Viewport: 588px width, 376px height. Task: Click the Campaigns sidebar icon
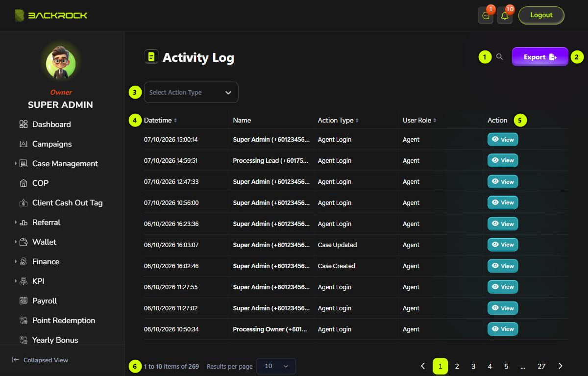point(24,144)
